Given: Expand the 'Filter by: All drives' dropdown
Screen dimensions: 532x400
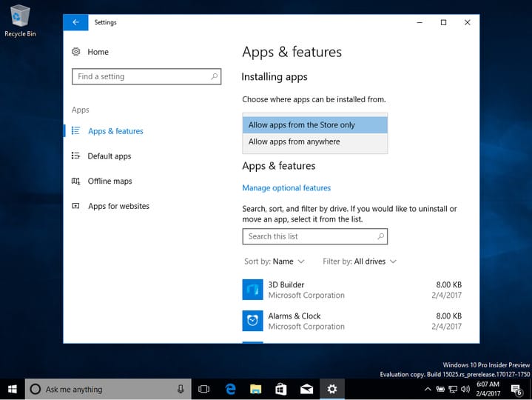Looking at the screenshot, I should tap(360, 261).
